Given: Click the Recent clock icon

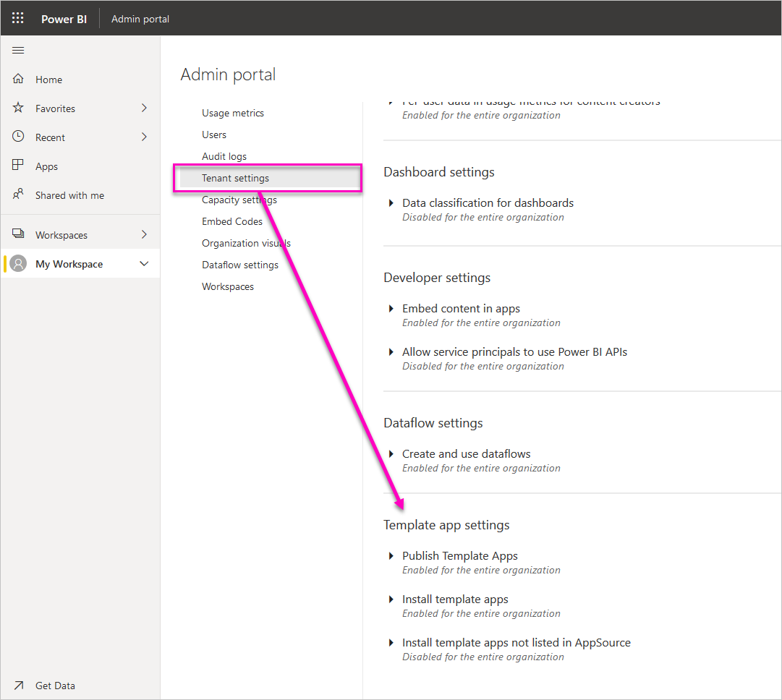Looking at the screenshot, I should coord(18,137).
